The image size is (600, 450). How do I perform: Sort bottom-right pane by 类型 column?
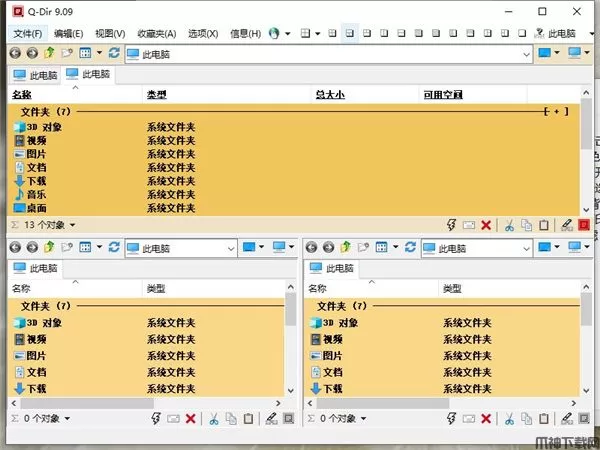452,289
